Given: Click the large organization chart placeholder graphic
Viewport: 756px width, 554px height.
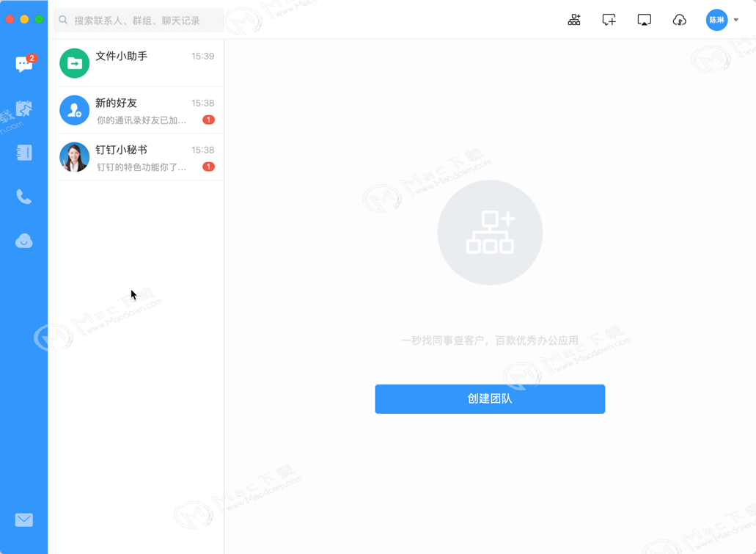Looking at the screenshot, I should (490, 232).
